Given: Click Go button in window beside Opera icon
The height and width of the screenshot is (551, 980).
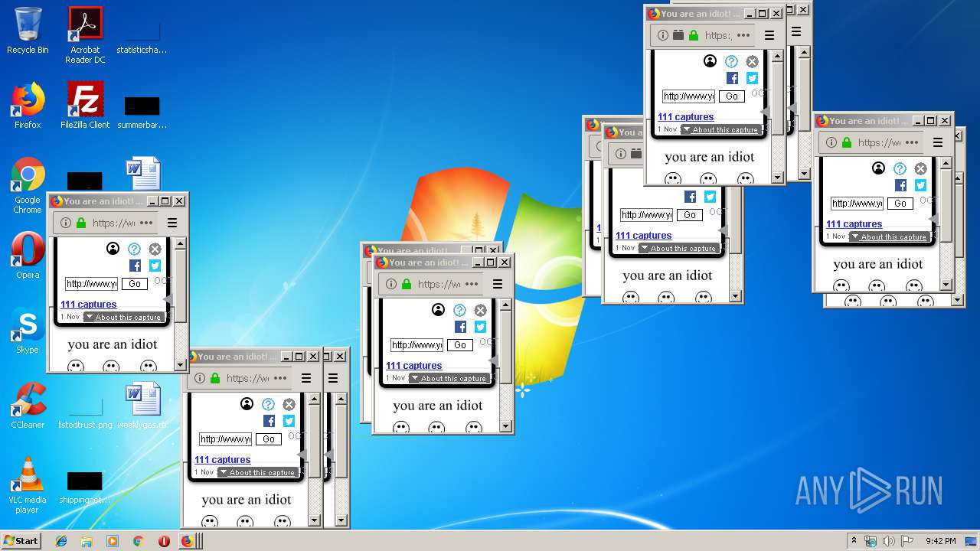Looking at the screenshot, I should [135, 284].
